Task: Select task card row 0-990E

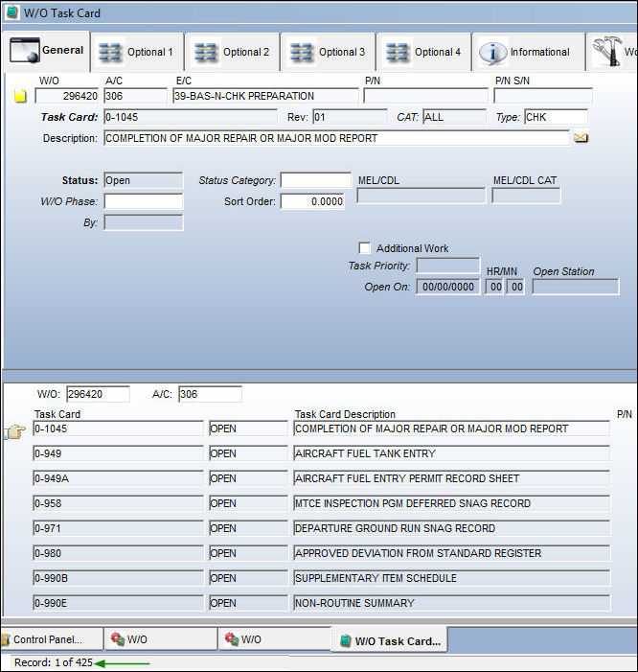Action: (x=118, y=603)
